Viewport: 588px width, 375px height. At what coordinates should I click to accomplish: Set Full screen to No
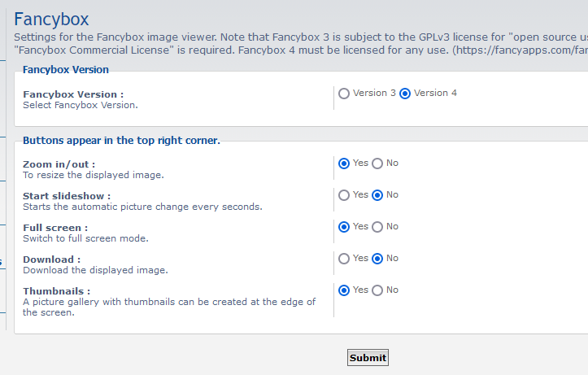pyautogui.click(x=377, y=227)
